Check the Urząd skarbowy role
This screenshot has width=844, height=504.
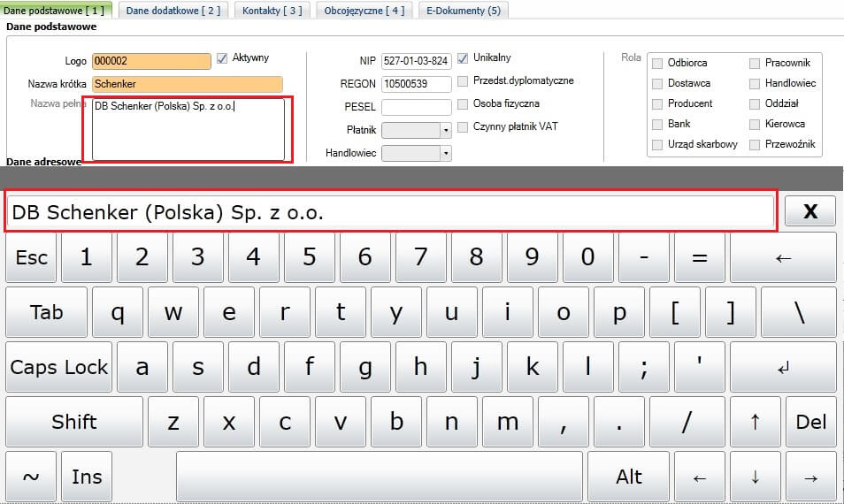point(656,145)
